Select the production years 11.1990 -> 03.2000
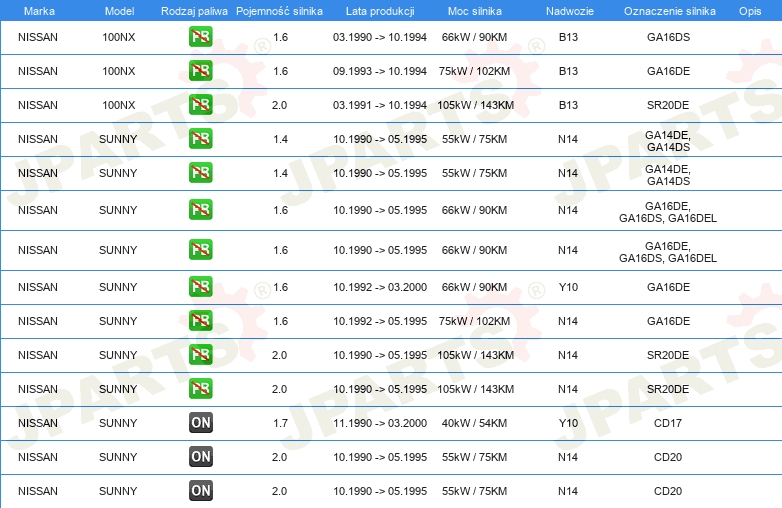Screen dimensions: 782x508 [380, 423]
